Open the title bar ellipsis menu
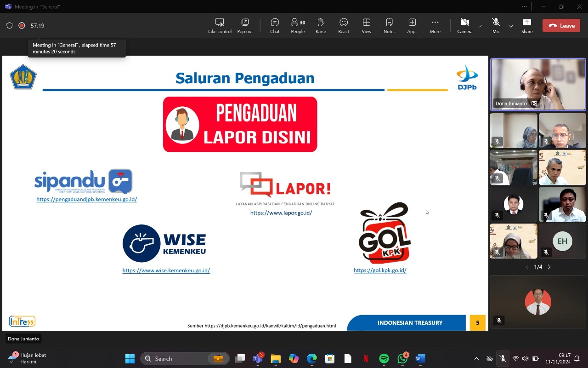The width and height of the screenshot is (588, 368). coord(525,6)
